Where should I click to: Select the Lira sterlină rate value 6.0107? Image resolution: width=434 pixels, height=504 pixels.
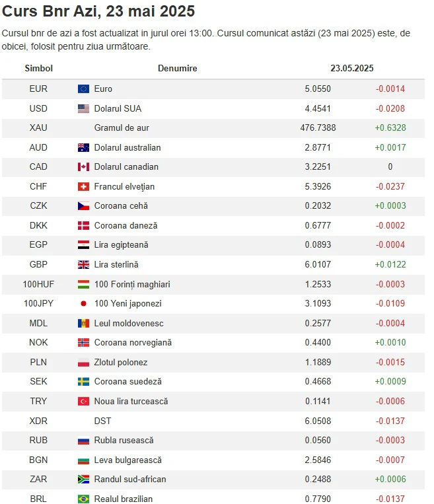pos(318,264)
